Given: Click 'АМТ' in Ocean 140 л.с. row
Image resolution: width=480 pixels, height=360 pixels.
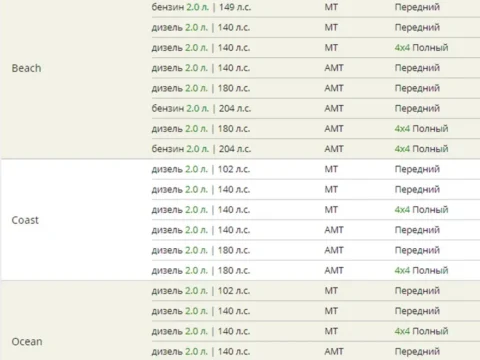Looking at the screenshot, I should tap(334, 351).
